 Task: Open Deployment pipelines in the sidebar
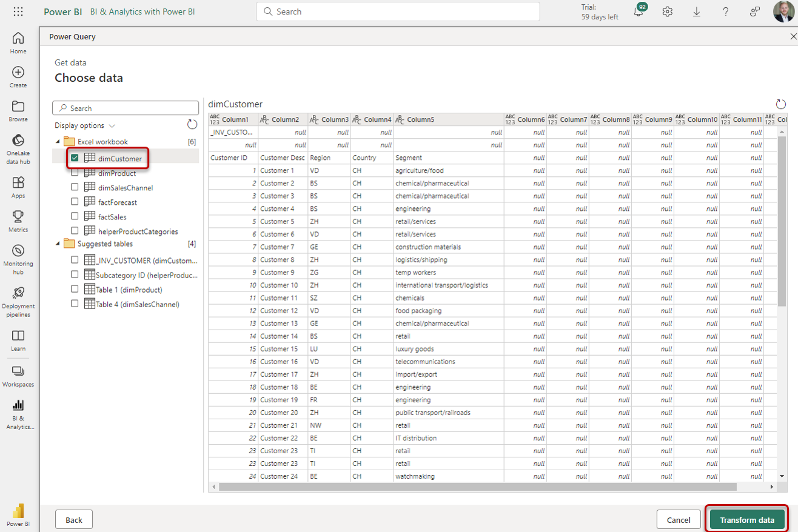(18, 301)
